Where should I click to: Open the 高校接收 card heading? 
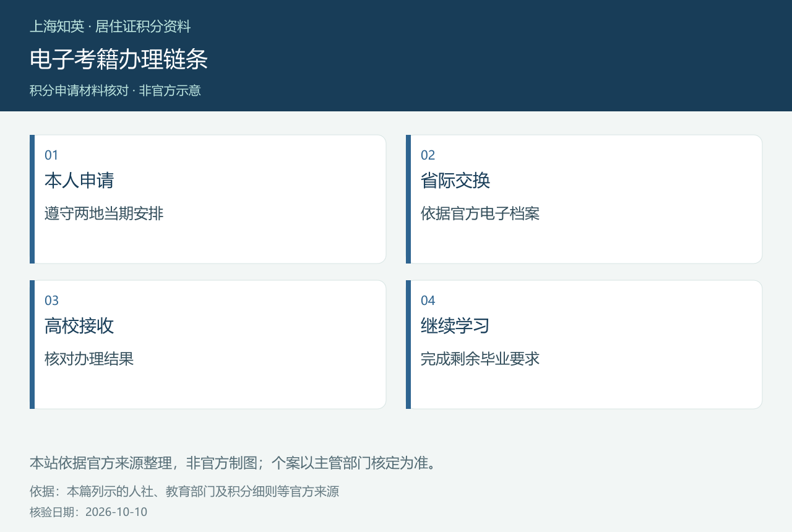[79, 326]
